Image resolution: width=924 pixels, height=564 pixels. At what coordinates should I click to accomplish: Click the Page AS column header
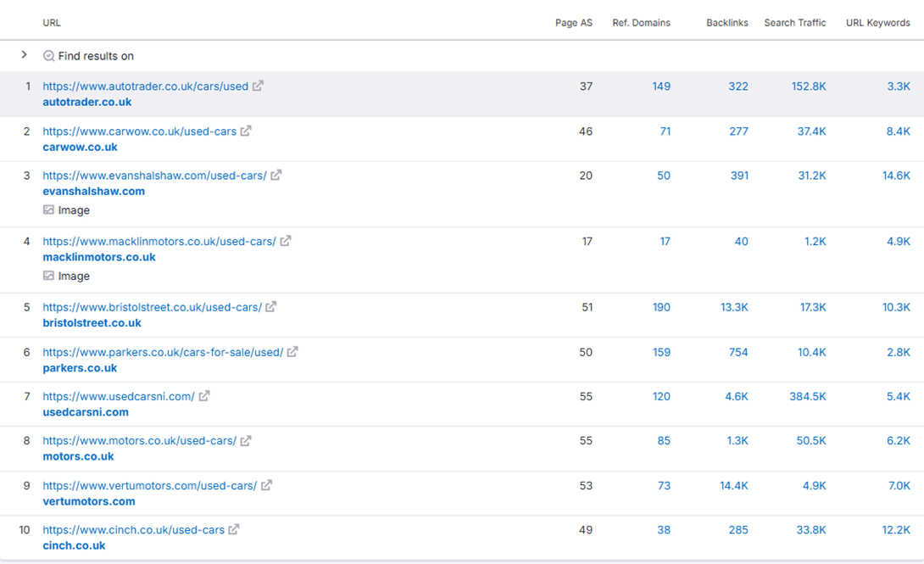tap(573, 23)
